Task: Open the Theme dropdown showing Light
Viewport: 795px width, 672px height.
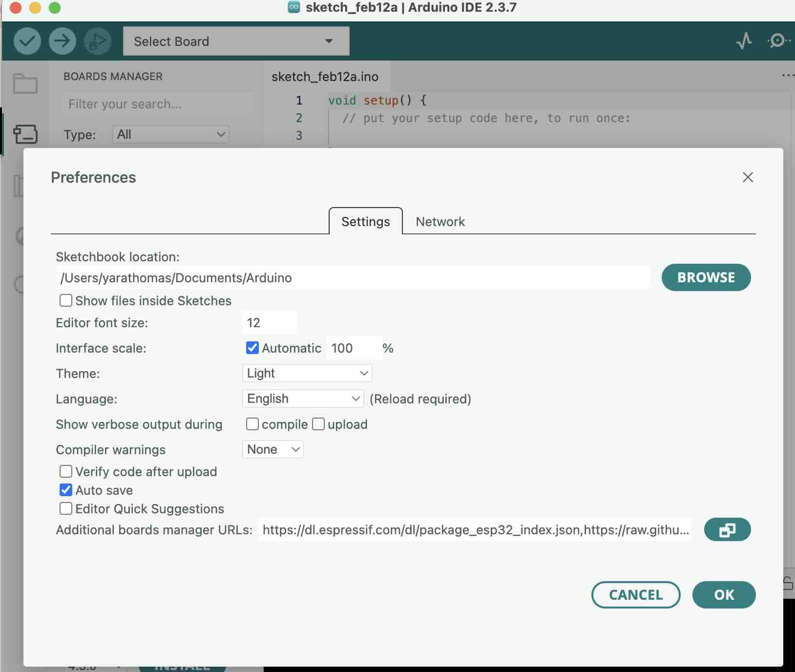Action: pos(307,373)
